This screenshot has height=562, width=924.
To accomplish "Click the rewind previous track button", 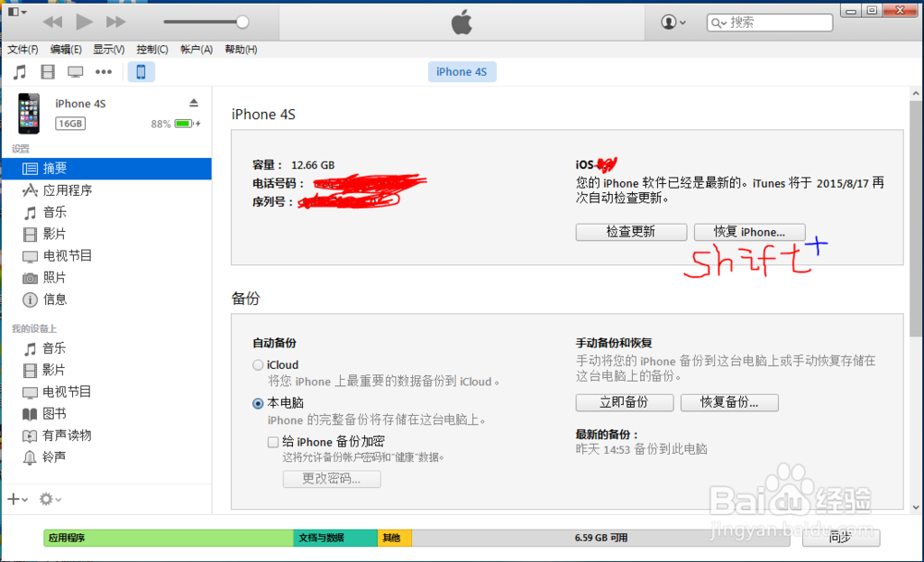I will 53,22.
